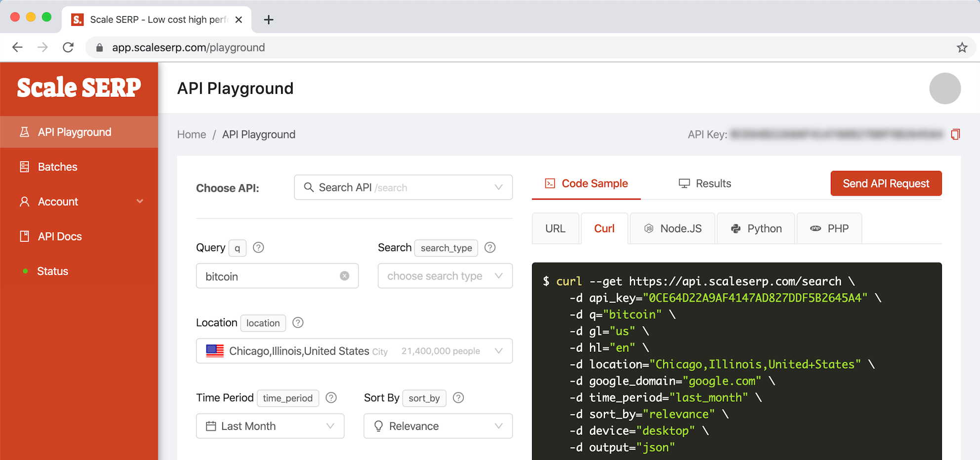Viewport: 980px width, 460px height.
Task: View help for the sort_by parameter
Action: (458, 398)
